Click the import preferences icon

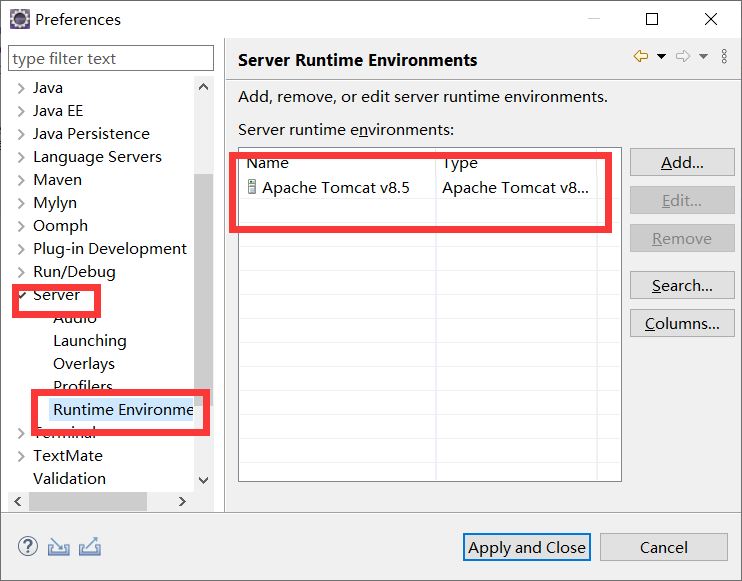59,547
